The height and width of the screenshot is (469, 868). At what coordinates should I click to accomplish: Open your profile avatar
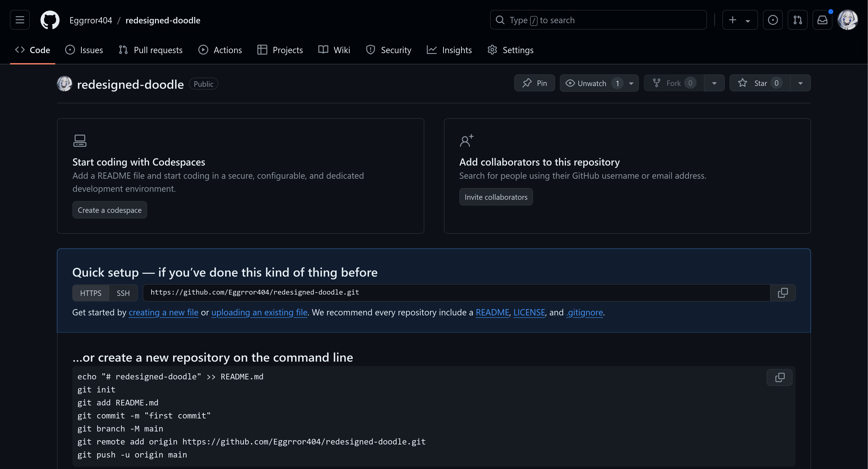click(x=848, y=20)
